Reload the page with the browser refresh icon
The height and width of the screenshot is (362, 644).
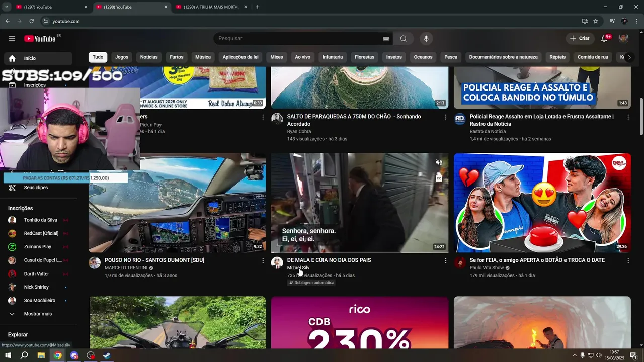(x=31, y=21)
